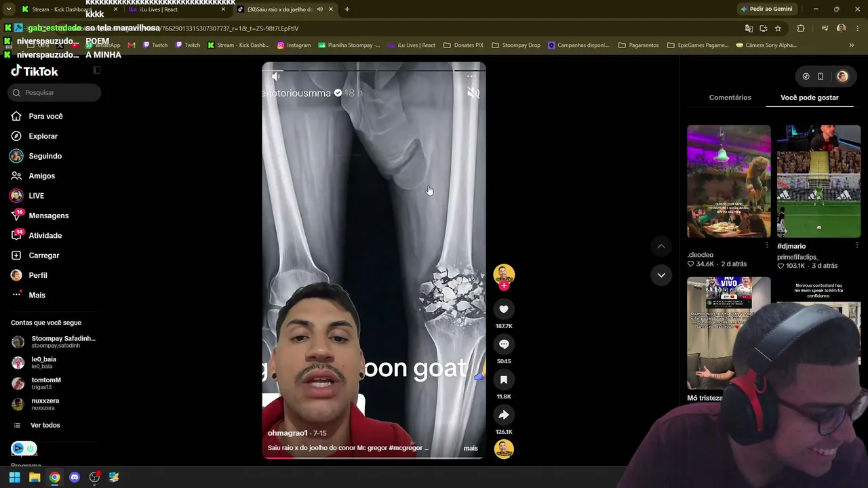
Task: Open the Stoompay Drop bookmark folder
Action: coord(516,45)
